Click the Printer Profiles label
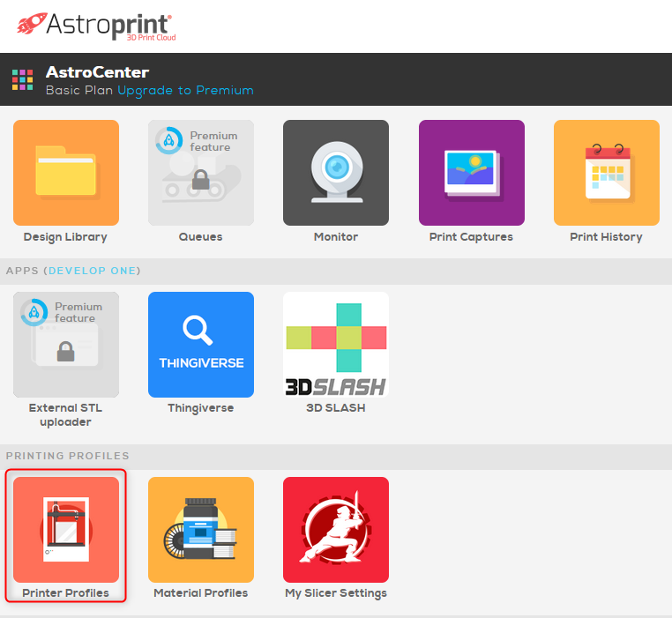The height and width of the screenshot is (618, 672). [x=65, y=593]
